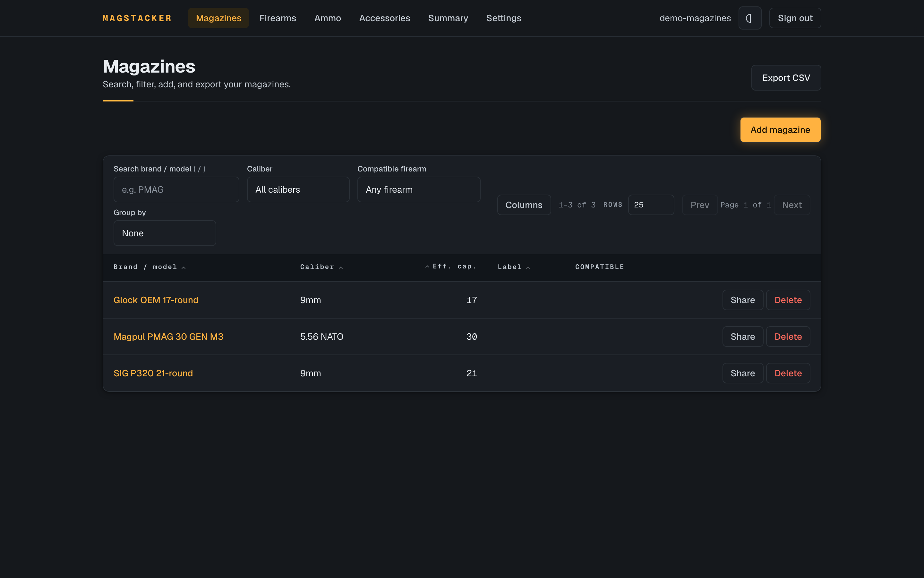924x578 pixels.
Task: Open the Firearms section
Action: pyautogui.click(x=278, y=18)
